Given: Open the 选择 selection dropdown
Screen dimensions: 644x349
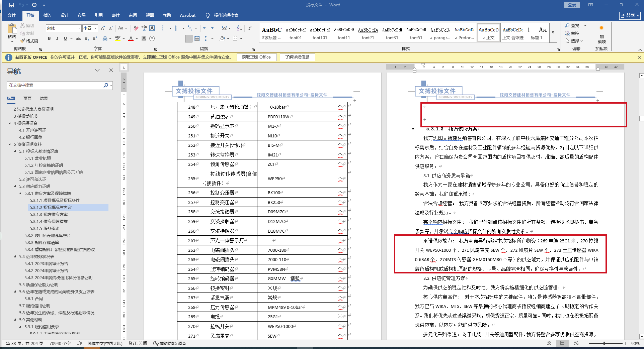Looking at the screenshot, I should 574,41.
